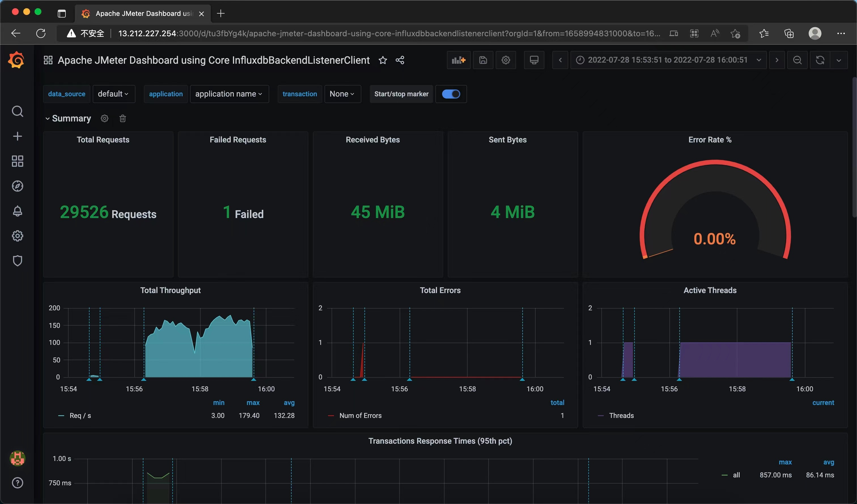Open the search dashboards icon in sidebar
Image resolution: width=857 pixels, height=504 pixels.
[x=17, y=111]
